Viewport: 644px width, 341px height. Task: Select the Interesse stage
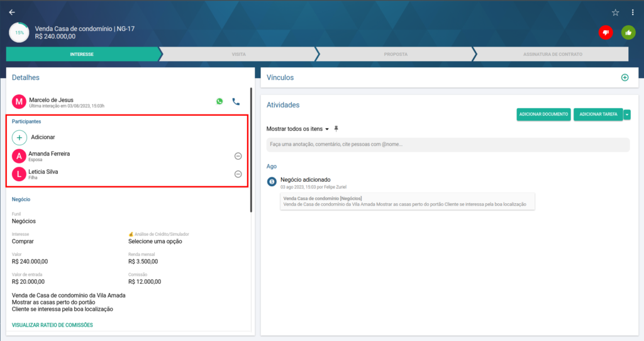point(82,54)
